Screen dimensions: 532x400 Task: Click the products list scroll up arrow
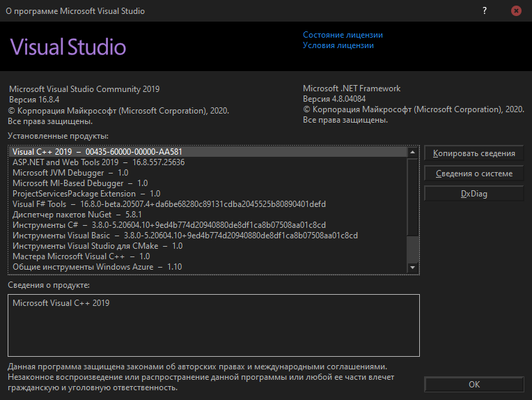pos(412,152)
